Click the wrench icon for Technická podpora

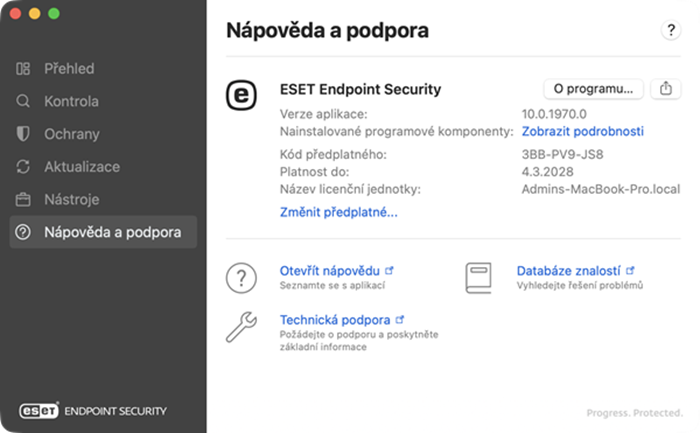coord(241,327)
